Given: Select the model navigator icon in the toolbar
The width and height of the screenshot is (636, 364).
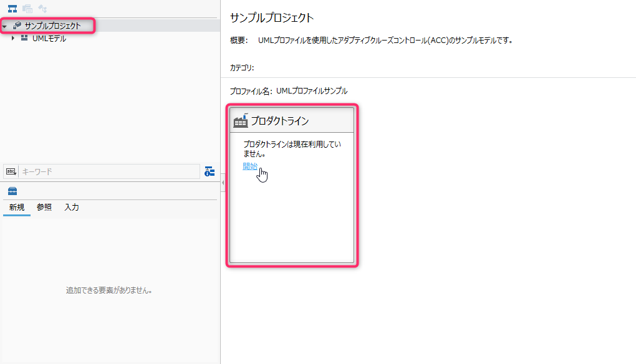Looking at the screenshot, I should (12, 8).
